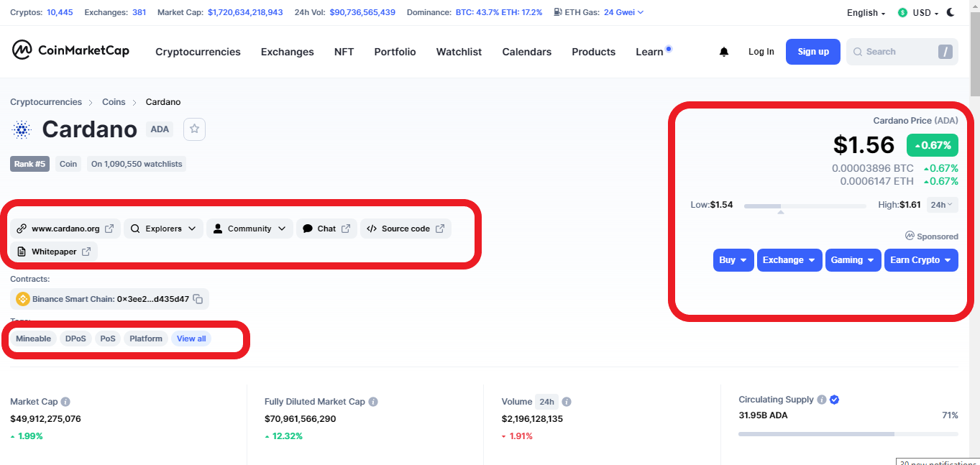This screenshot has height=465, width=980.
Task: Click the Coin badge under Cardano
Action: pyautogui.click(x=68, y=164)
